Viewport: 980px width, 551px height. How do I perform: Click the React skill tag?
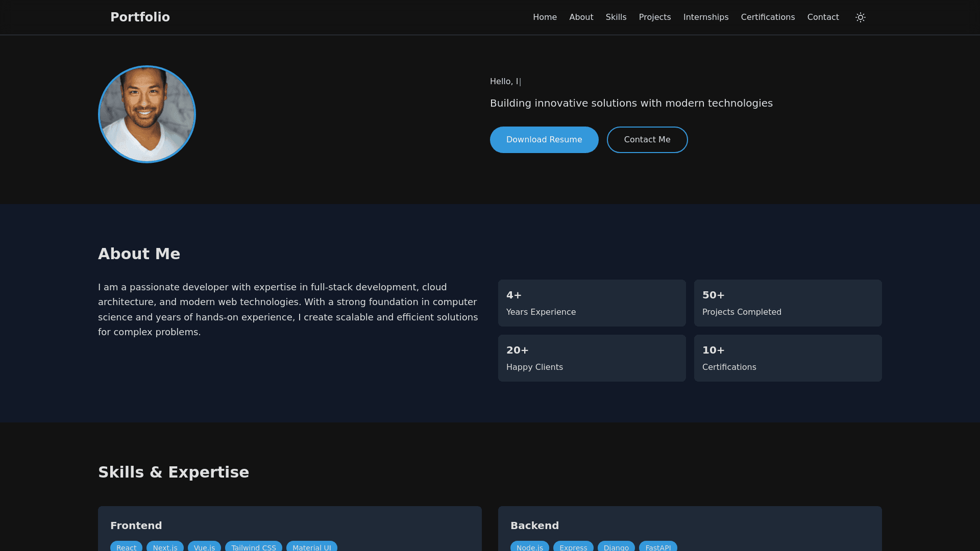(126, 546)
